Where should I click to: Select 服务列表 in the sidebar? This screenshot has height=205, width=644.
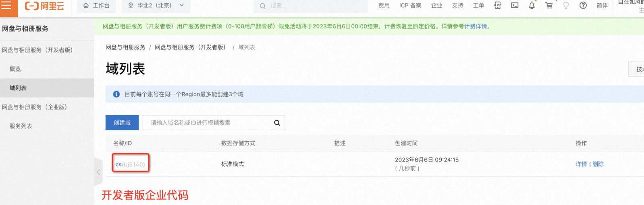[21, 126]
